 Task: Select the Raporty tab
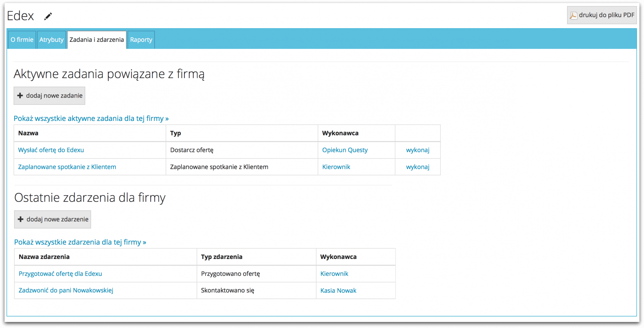pos(141,39)
